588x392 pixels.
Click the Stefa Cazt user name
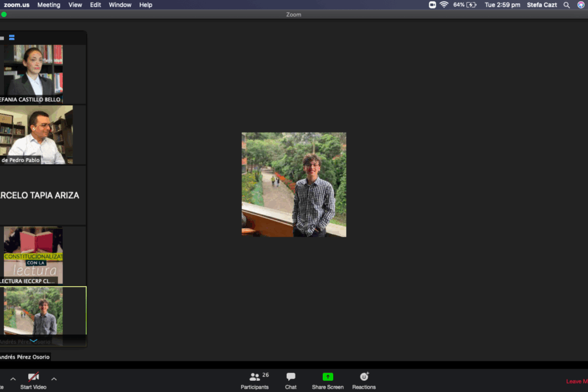pyautogui.click(x=542, y=5)
